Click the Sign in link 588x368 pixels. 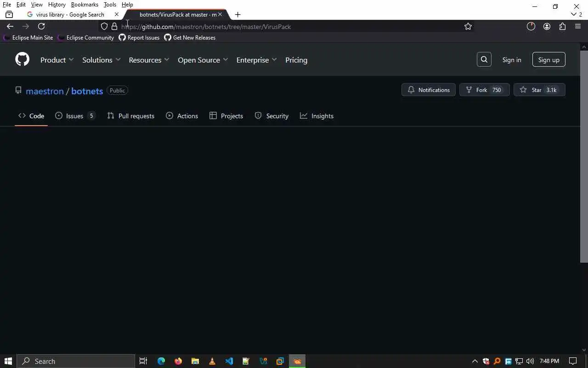[x=512, y=60]
